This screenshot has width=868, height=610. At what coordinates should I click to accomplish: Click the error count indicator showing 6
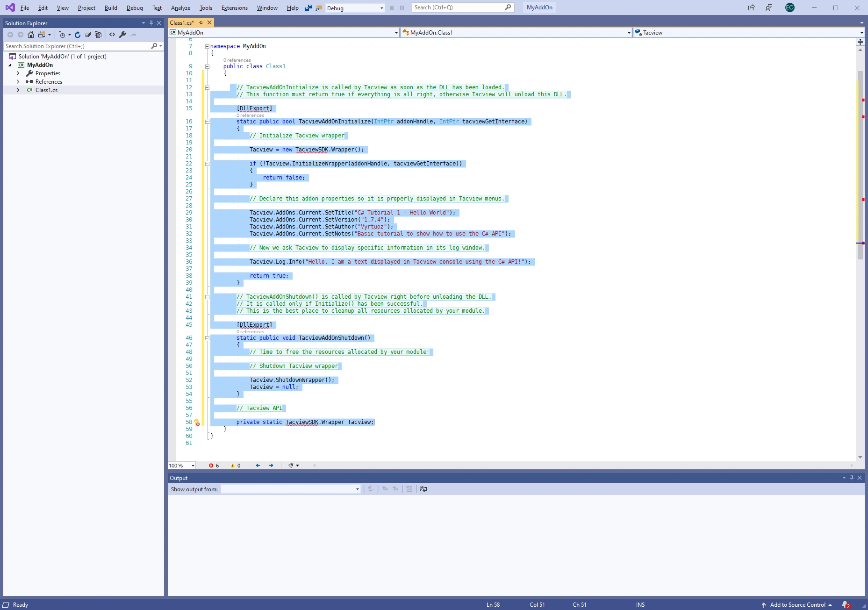[214, 466]
